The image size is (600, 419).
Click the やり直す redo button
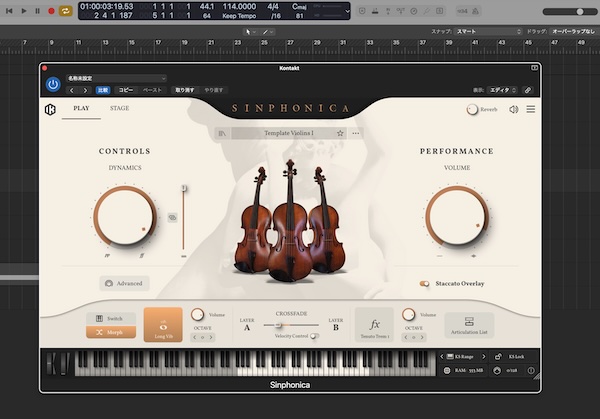pos(214,90)
